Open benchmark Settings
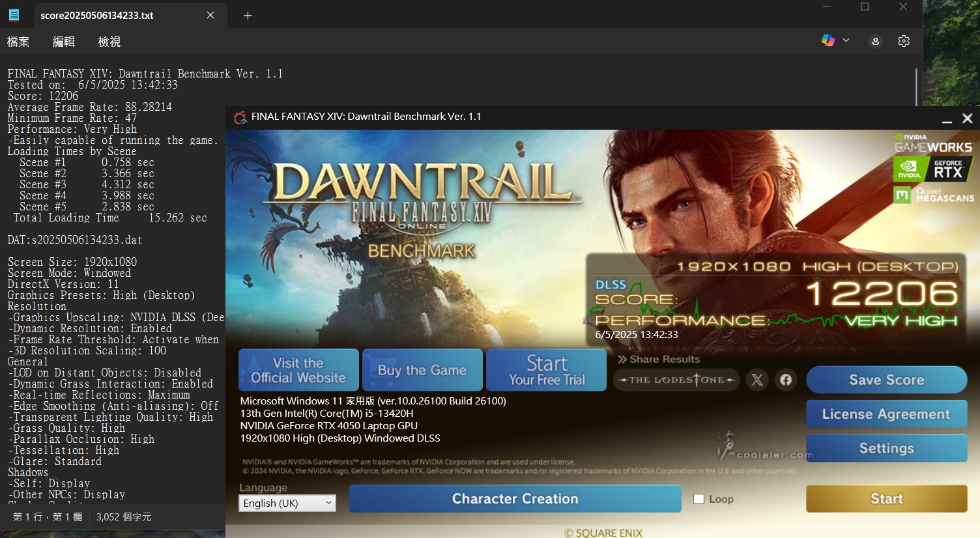The image size is (980, 538). point(886,448)
